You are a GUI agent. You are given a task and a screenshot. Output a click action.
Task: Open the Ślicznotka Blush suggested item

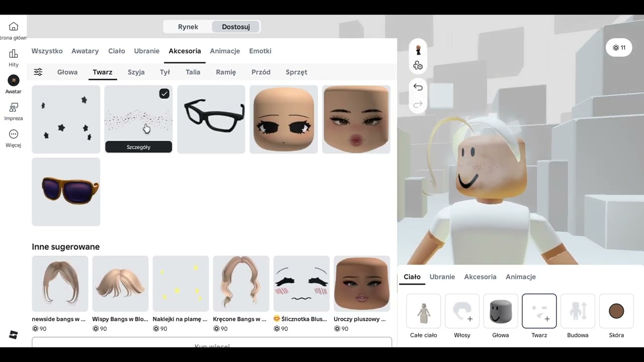(301, 284)
